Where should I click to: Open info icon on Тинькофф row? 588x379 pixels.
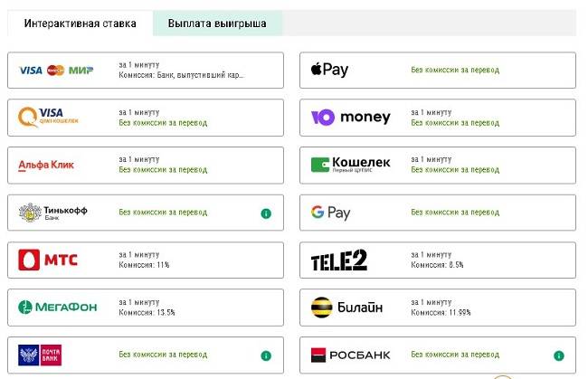[x=266, y=213]
